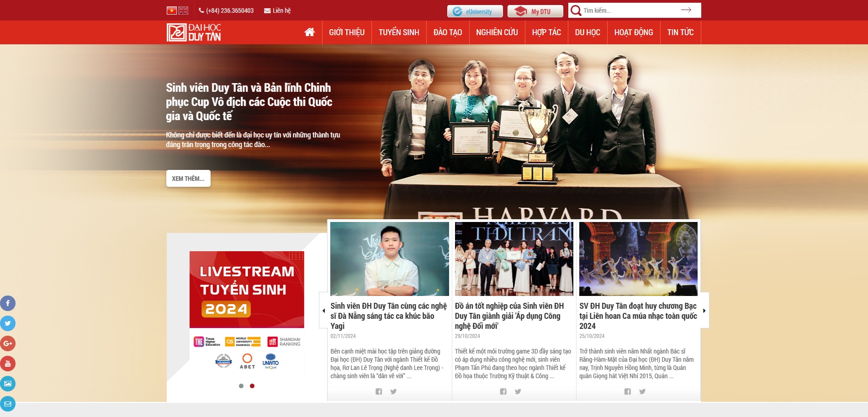Click the QS World University Rankings logo
Screen dimensions: 868x417
point(243,342)
